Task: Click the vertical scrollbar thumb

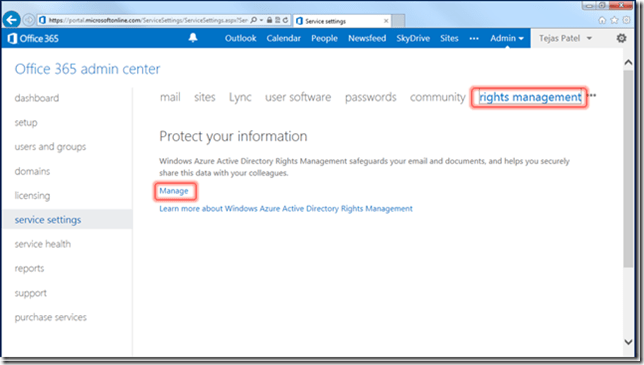Action: point(628,168)
